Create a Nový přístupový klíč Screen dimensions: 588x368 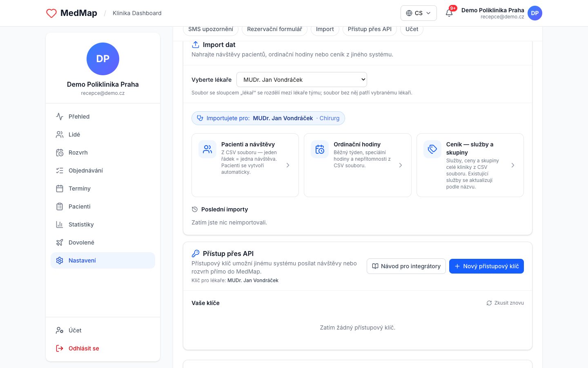pyautogui.click(x=486, y=266)
